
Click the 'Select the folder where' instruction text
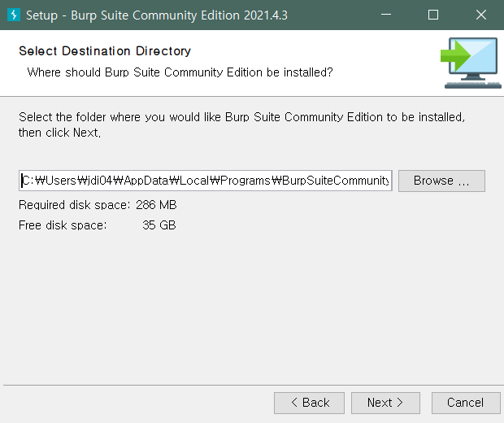[x=241, y=124]
